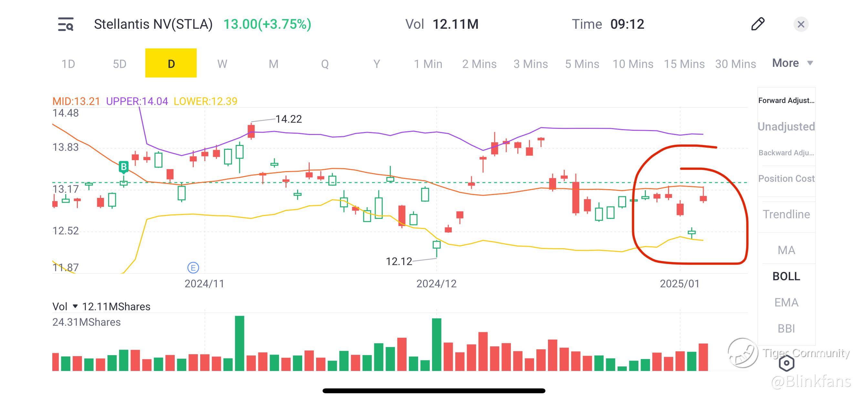Click the blue E earnings marker

(x=193, y=268)
